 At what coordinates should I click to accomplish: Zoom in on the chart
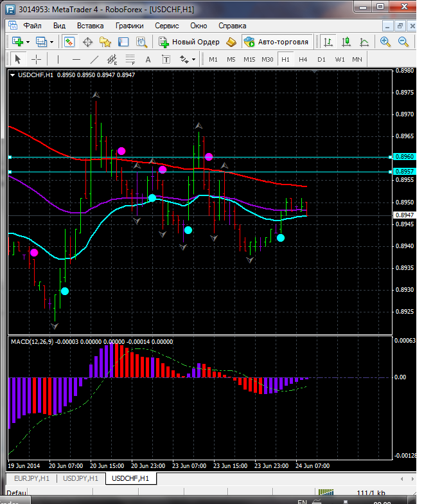pyautogui.click(x=385, y=42)
